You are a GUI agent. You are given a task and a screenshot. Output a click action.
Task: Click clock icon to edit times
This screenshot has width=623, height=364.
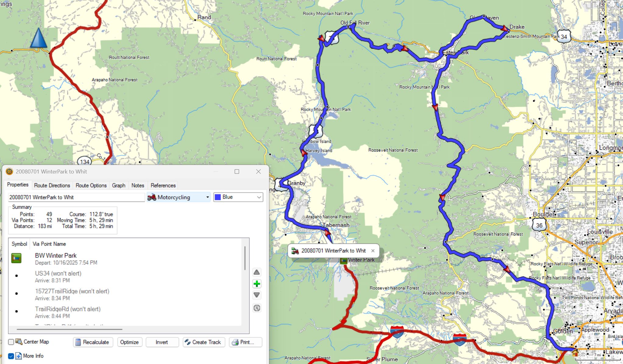pyautogui.click(x=257, y=308)
